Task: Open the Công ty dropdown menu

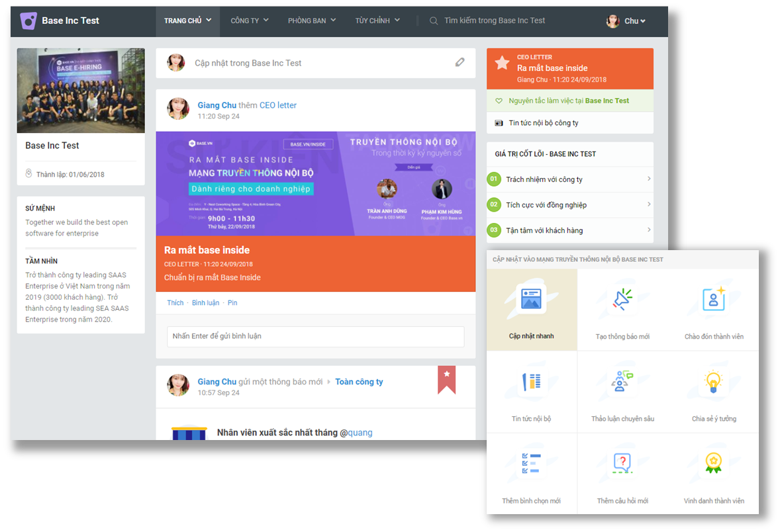Action: pos(250,21)
